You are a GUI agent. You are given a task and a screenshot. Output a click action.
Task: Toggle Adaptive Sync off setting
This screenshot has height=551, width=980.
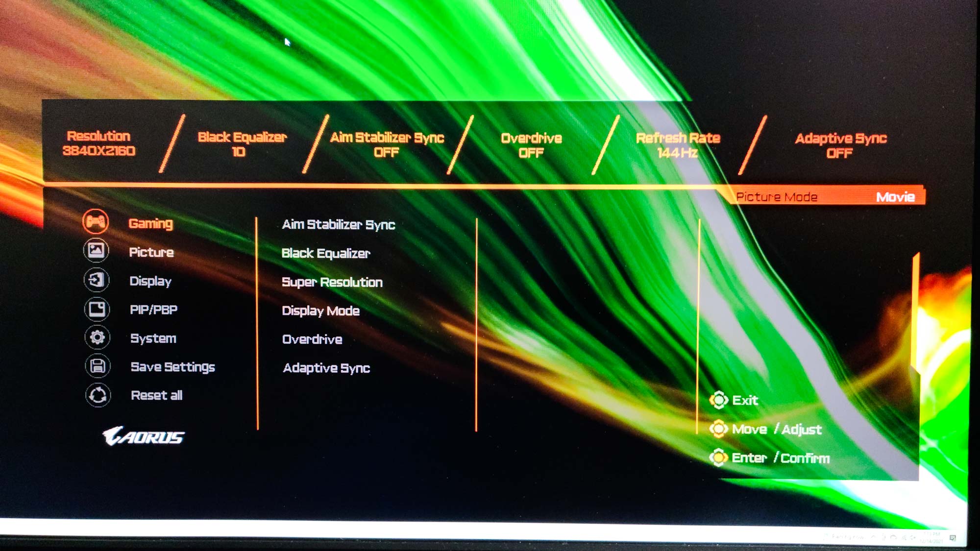point(838,144)
